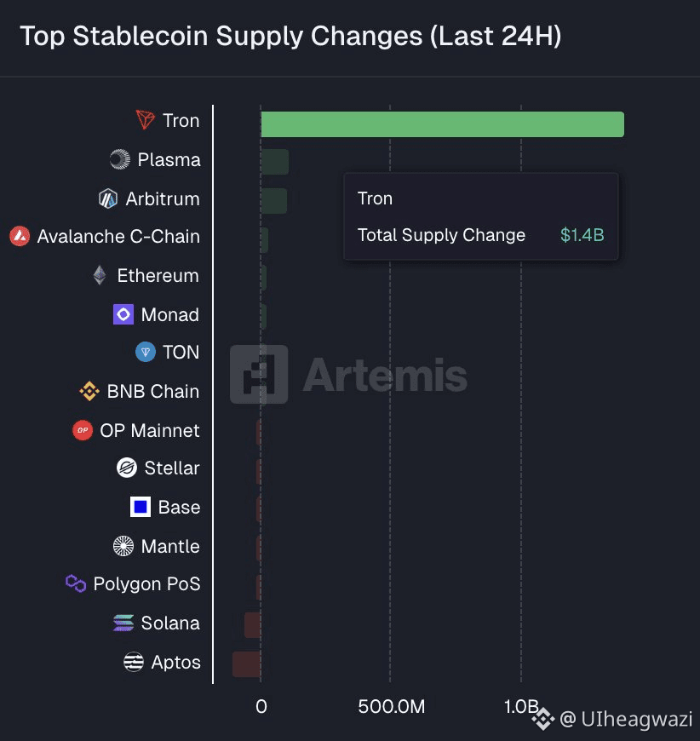This screenshot has height=741, width=700.
Task: Click the $1.4B tooltip value
Action: (x=582, y=235)
